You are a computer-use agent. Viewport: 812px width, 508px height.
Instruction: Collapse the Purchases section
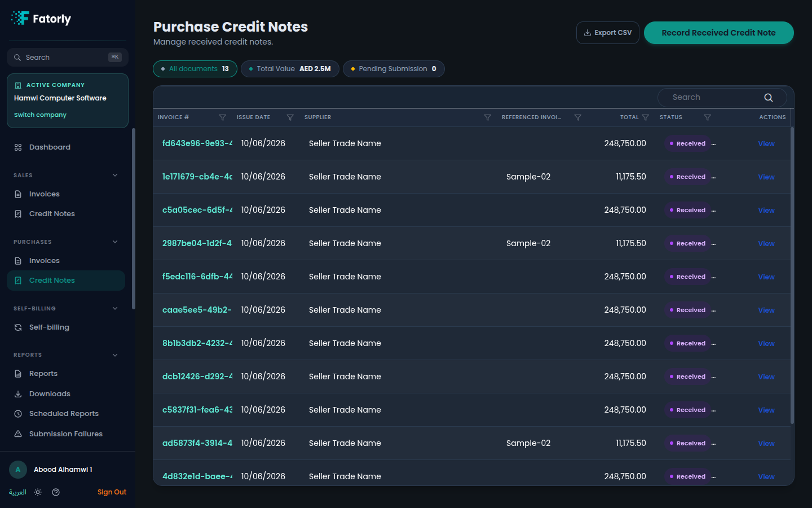tap(115, 242)
